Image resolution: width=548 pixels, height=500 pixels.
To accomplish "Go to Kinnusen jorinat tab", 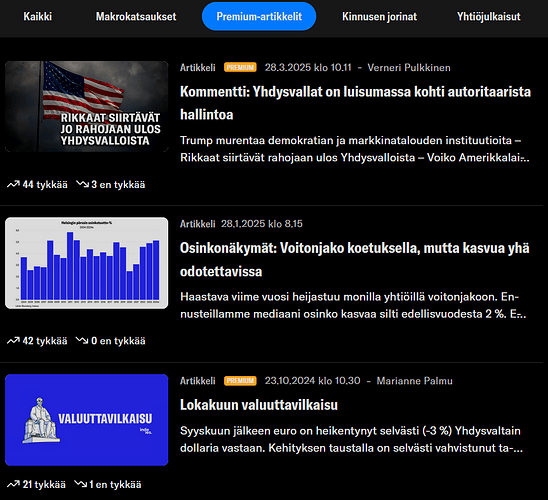I will point(379,16).
